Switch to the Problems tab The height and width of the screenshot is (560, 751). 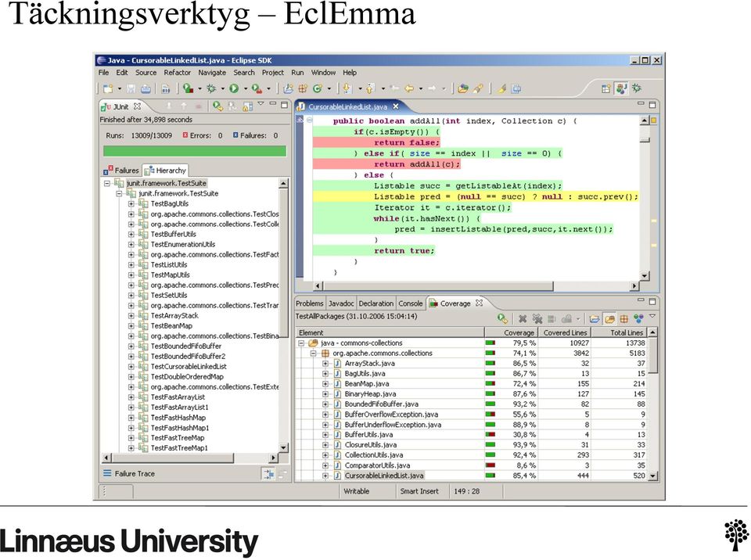click(x=310, y=303)
